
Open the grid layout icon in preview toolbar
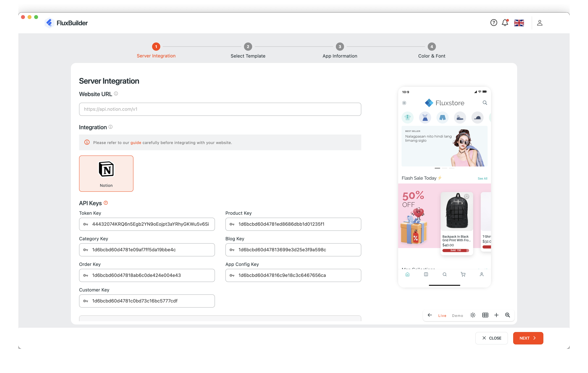pyautogui.click(x=485, y=315)
